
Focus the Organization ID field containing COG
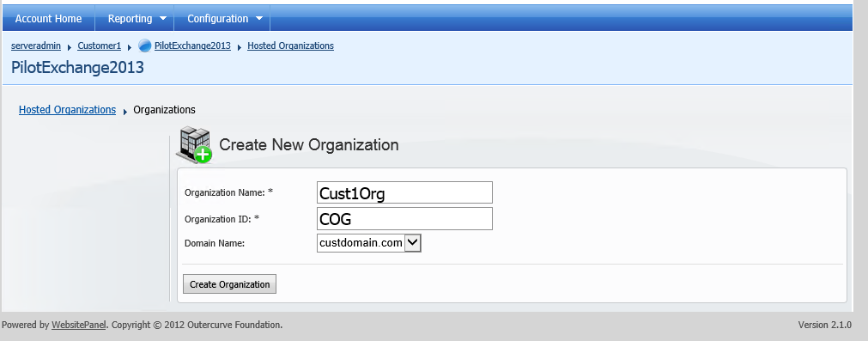point(404,219)
